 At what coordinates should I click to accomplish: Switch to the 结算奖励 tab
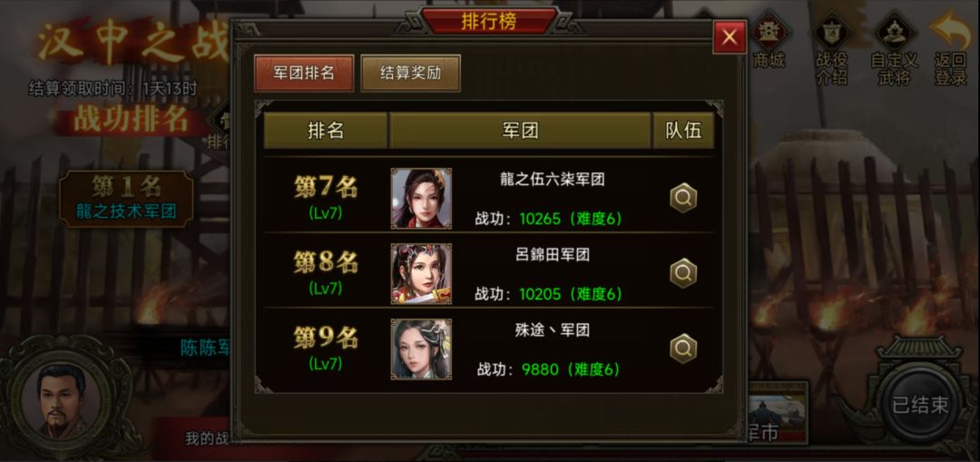coord(411,74)
